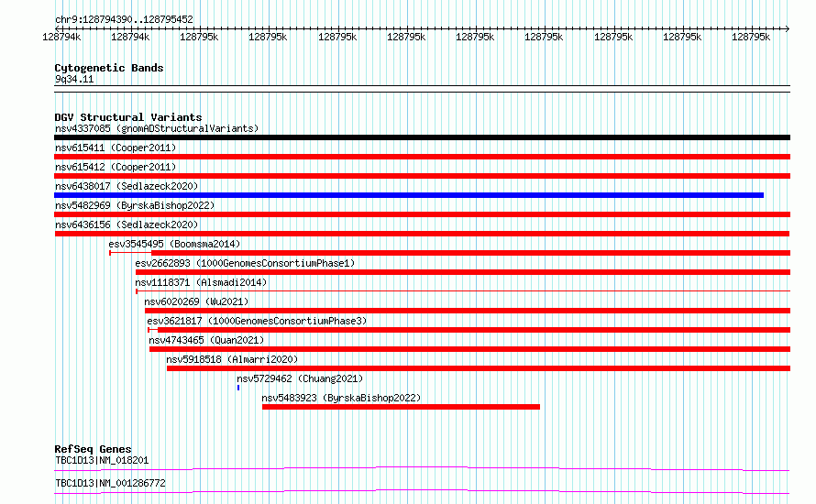816x504 pixels.
Task: Open variant nsv615412 (Cooper2011)
Action: coord(116,167)
